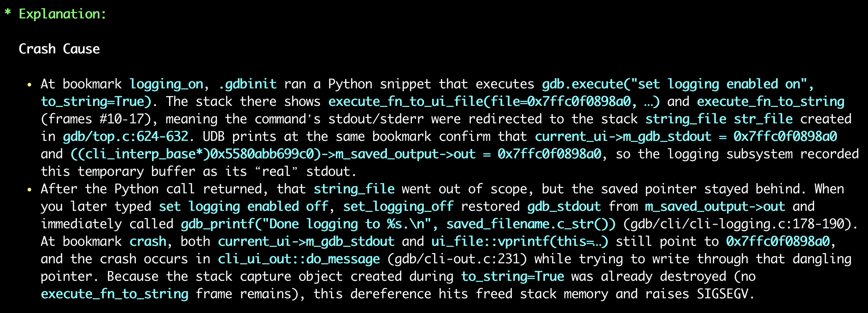
Task: Click the cli_ui_out::do_message function name
Action: click(x=299, y=259)
